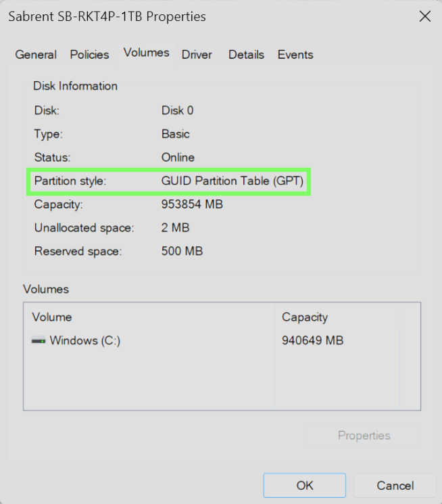Click the Volume column header
Screen dimensions: 442x504
coord(52,317)
